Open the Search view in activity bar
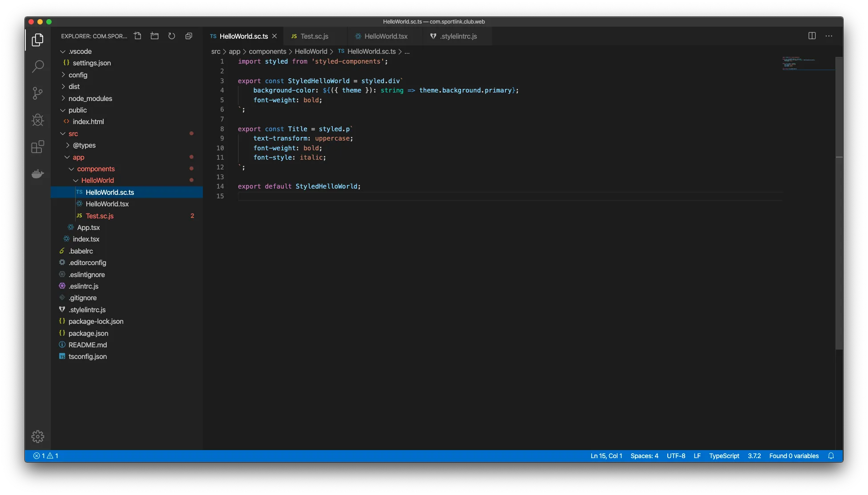Image resolution: width=868 pixels, height=495 pixels. point(38,67)
